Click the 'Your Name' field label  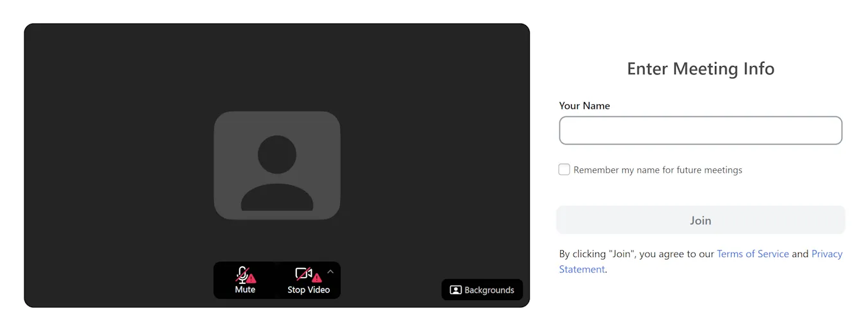point(584,106)
